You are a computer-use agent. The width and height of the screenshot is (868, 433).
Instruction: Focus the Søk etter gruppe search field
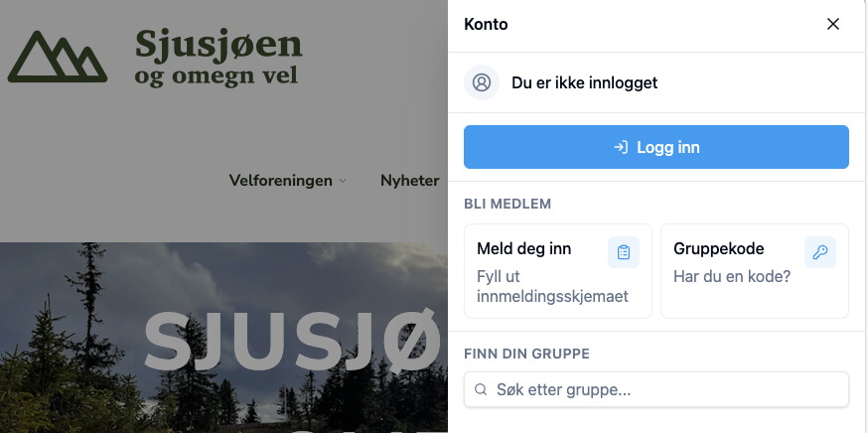(656, 389)
